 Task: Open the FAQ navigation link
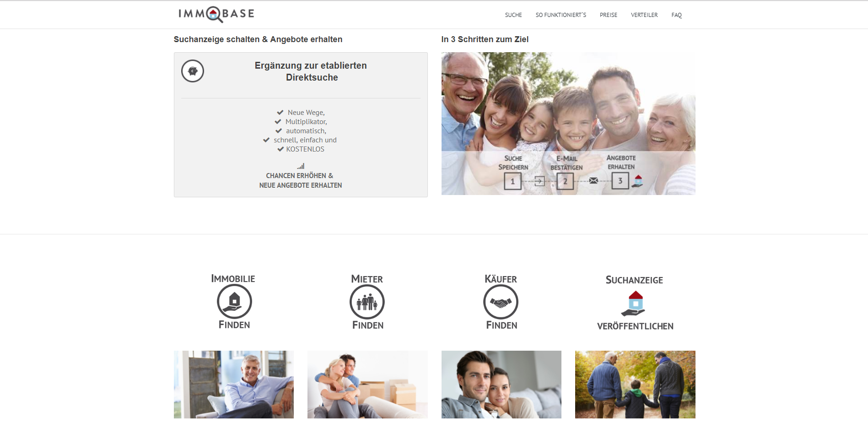[x=677, y=15]
